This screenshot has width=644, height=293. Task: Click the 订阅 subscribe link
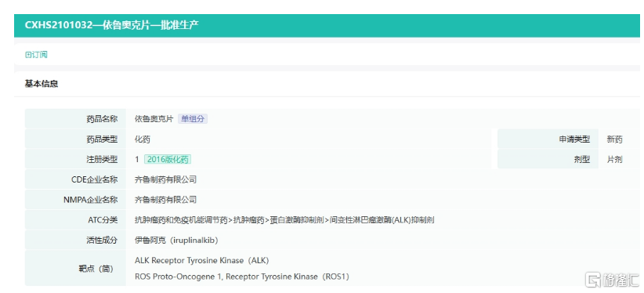pos(36,55)
